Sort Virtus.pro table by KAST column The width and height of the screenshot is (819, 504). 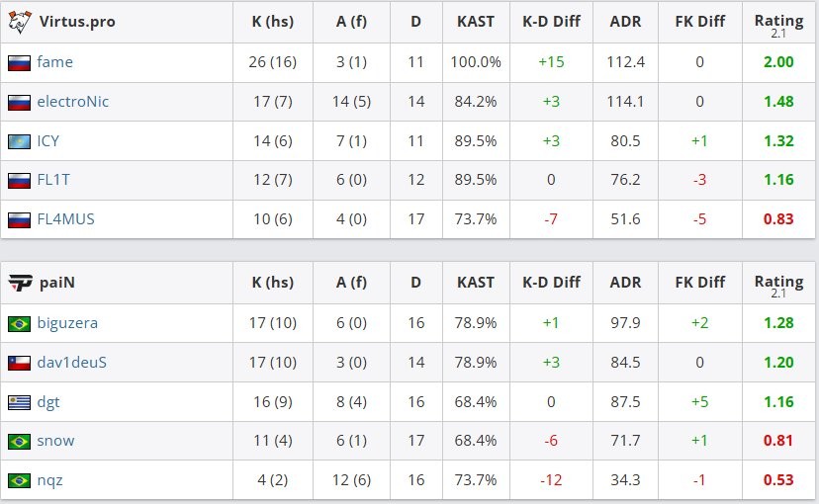(x=476, y=22)
